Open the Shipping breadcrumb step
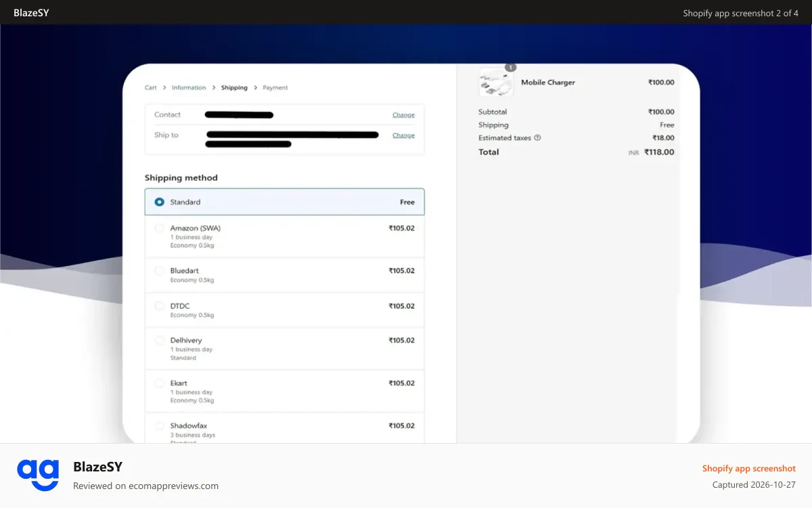The height and width of the screenshot is (508, 812). pos(234,88)
